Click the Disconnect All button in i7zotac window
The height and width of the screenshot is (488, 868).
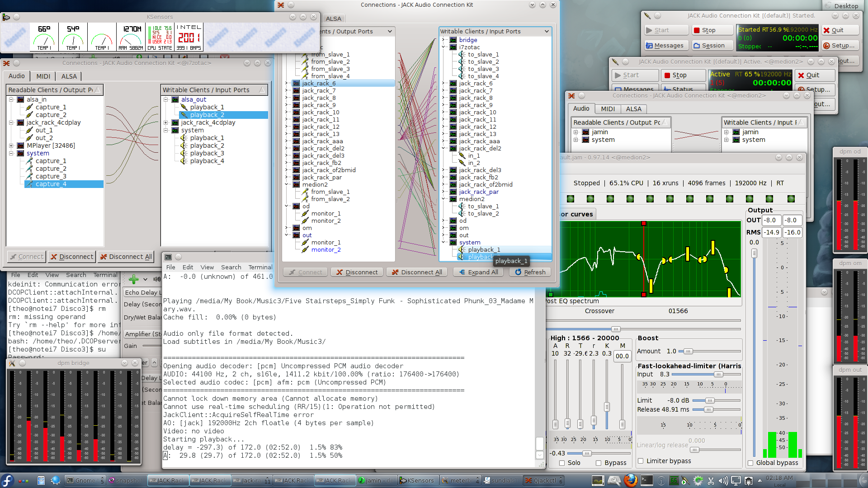[x=126, y=257]
